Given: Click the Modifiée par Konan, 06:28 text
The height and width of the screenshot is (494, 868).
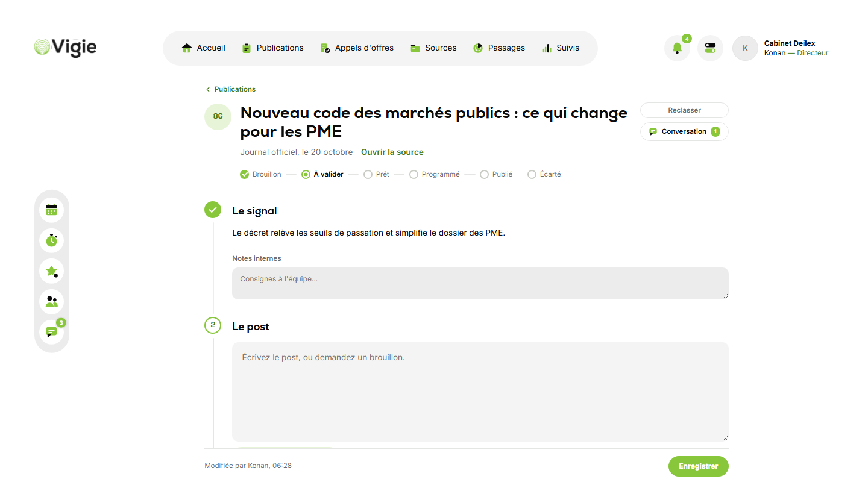Looking at the screenshot, I should pyautogui.click(x=248, y=466).
